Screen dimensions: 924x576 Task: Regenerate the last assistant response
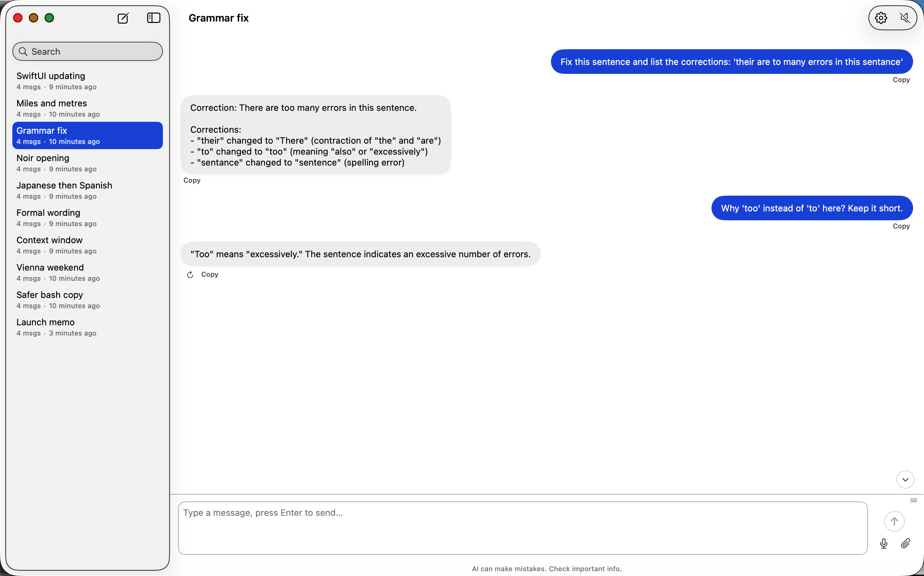190,275
